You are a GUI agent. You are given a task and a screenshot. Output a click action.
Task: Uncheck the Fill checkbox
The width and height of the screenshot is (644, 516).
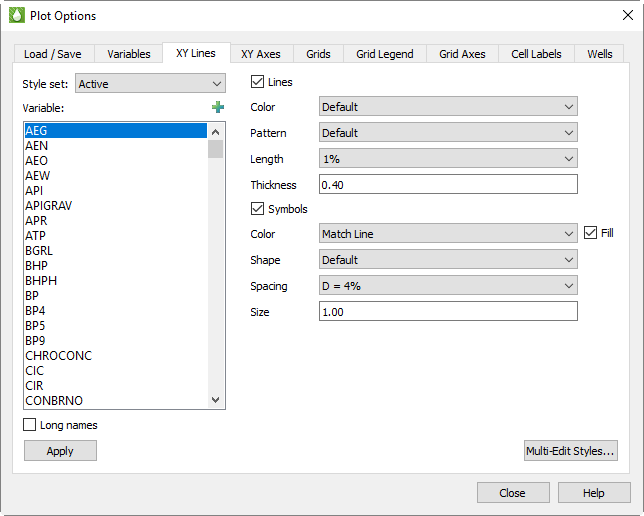[590, 233]
